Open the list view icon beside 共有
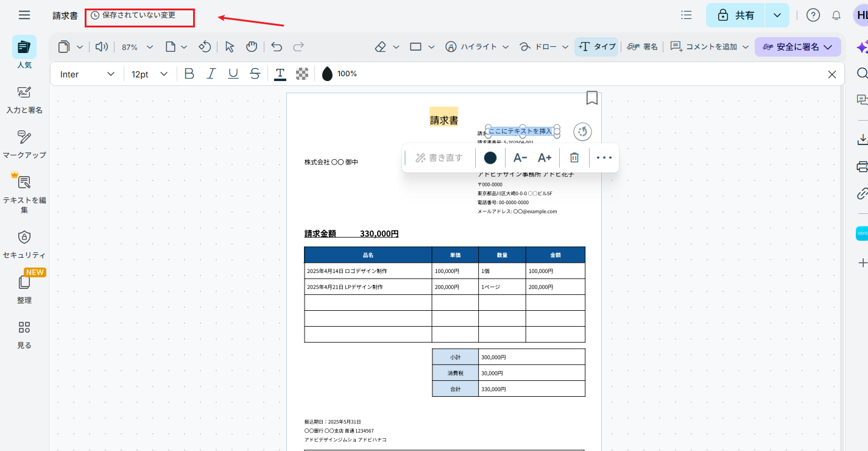 point(686,15)
